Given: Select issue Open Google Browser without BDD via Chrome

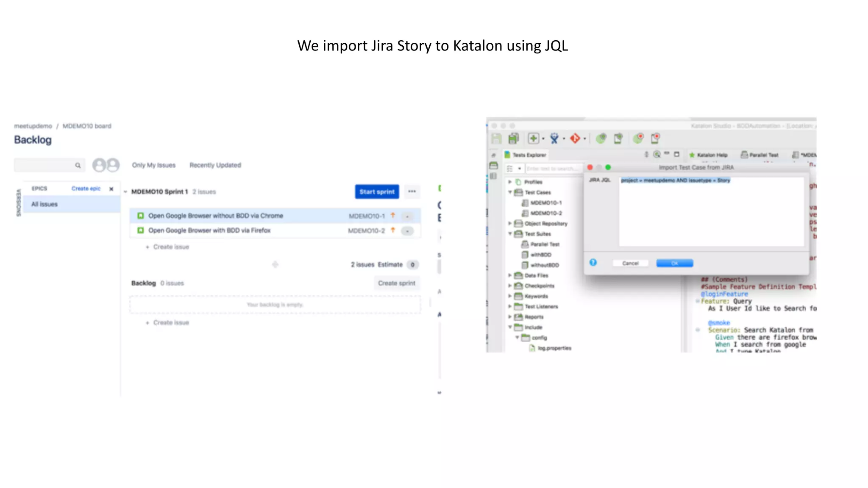Looking at the screenshot, I should pyautogui.click(x=275, y=216).
